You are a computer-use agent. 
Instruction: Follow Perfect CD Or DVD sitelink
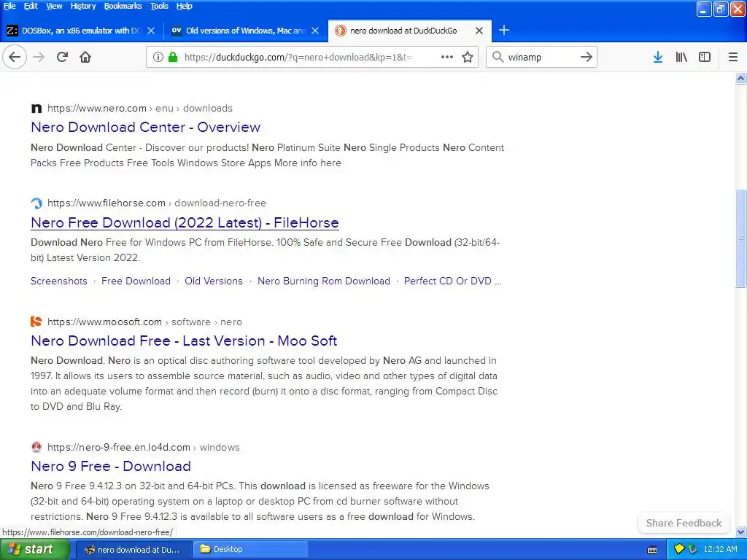(452, 281)
